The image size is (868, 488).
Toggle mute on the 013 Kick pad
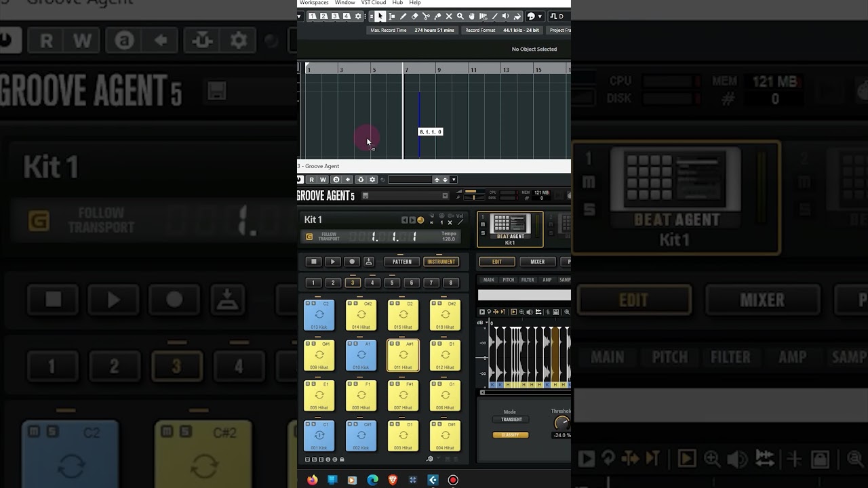coord(308,303)
